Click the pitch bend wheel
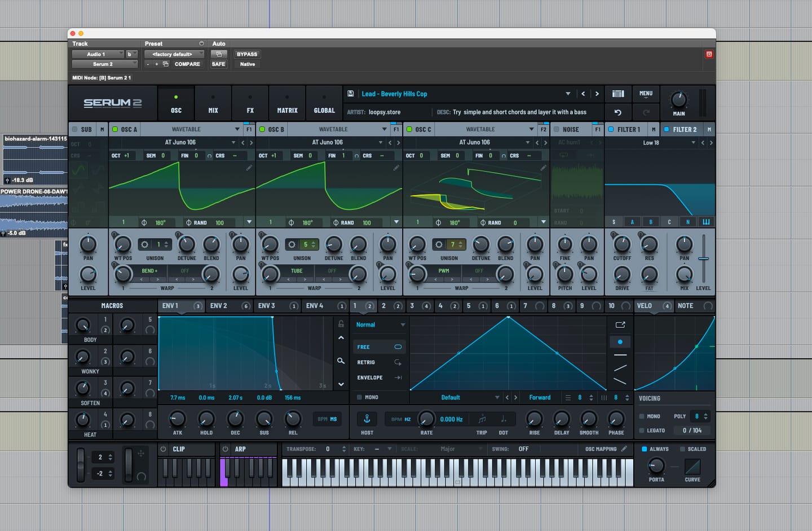Image resolution: width=812 pixels, height=531 pixels. click(81, 465)
